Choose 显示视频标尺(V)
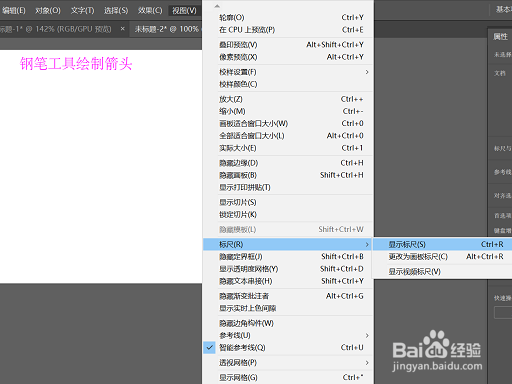512x384 pixels. point(442,272)
